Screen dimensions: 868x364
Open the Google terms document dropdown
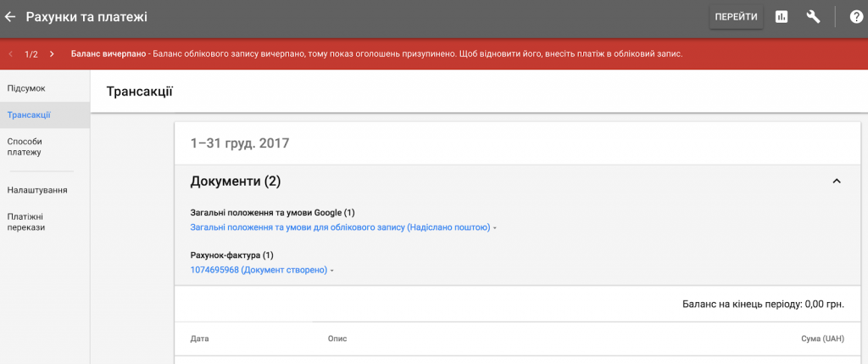coord(343,227)
